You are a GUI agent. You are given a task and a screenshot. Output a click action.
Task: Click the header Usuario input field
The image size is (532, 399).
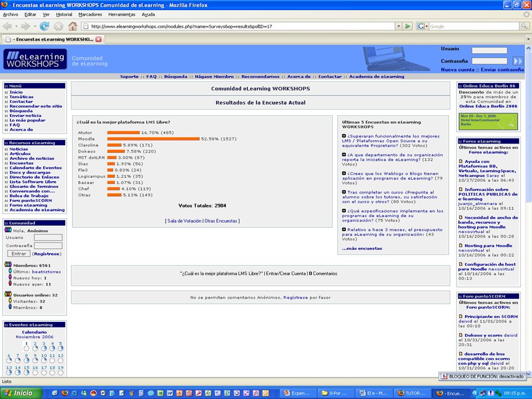click(489, 50)
